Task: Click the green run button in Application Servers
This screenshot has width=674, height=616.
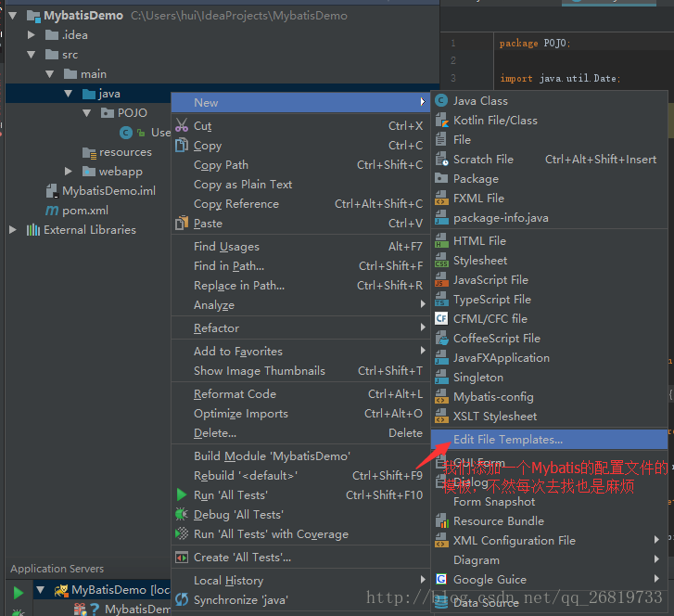Action: [19, 593]
